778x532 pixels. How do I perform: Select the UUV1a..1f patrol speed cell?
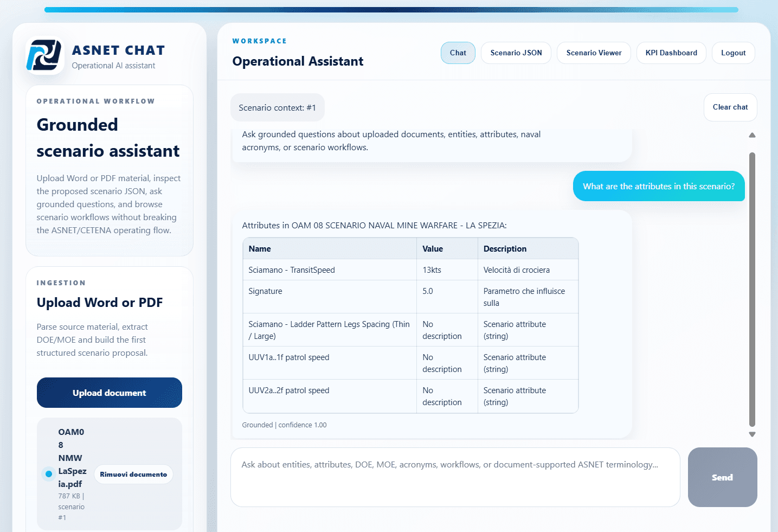(330, 363)
